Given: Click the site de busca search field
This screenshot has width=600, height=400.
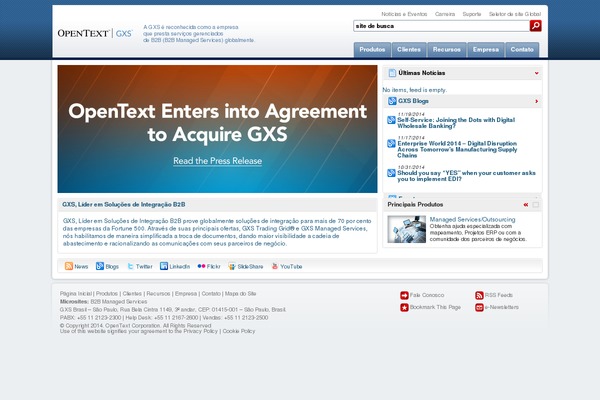Looking at the screenshot, I should pos(441,26).
